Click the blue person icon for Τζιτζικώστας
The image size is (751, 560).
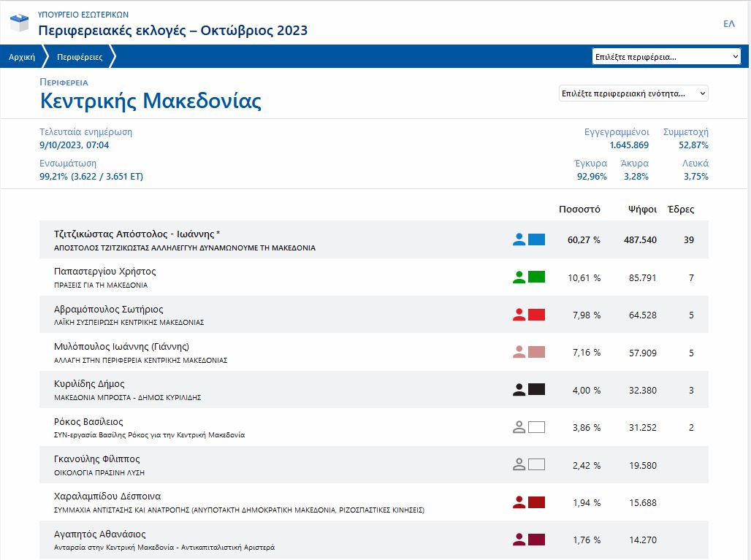point(519,239)
